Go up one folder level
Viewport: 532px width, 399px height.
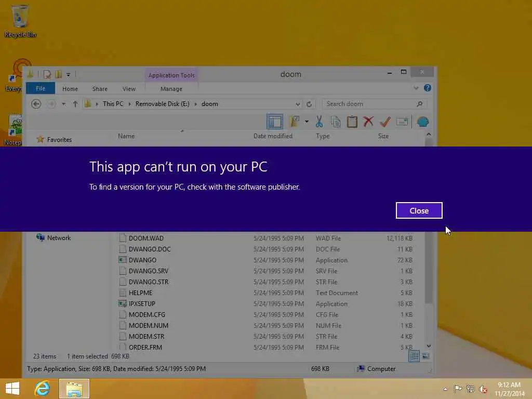(x=75, y=104)
